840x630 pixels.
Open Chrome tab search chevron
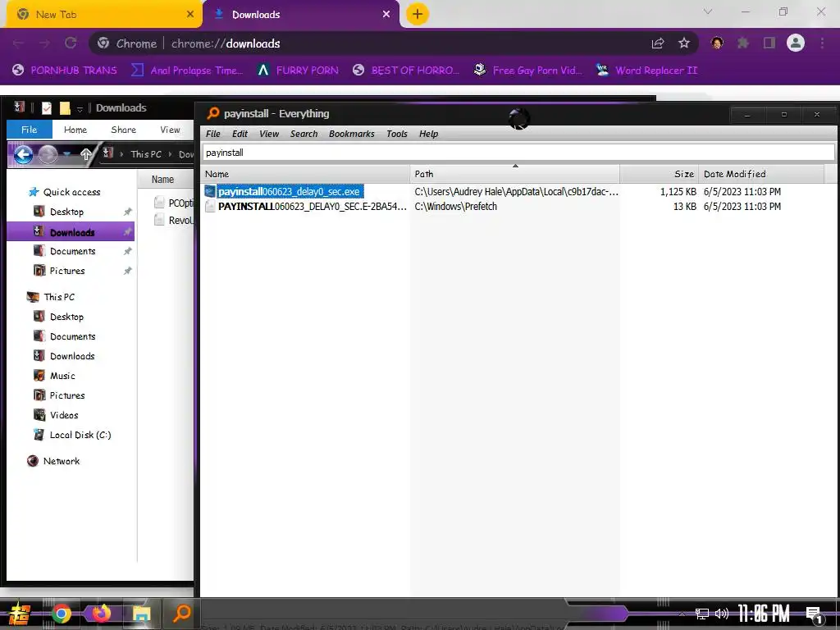pos(708,11)
